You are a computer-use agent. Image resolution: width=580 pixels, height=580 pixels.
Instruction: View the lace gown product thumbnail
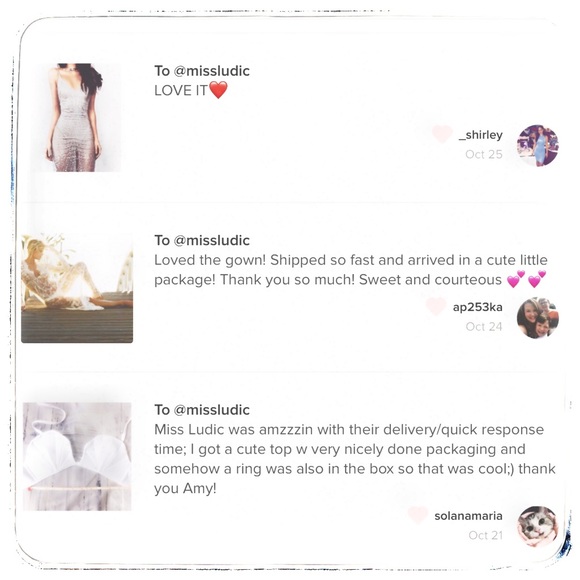pos(77,288)
